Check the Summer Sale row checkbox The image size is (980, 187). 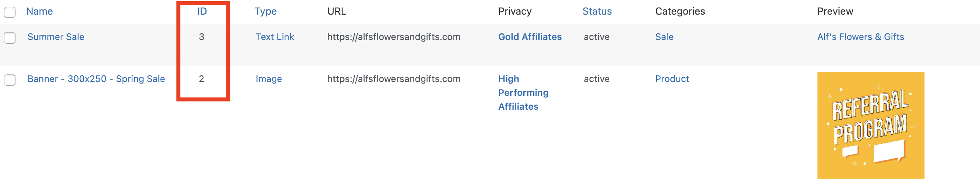coord(10,38)
